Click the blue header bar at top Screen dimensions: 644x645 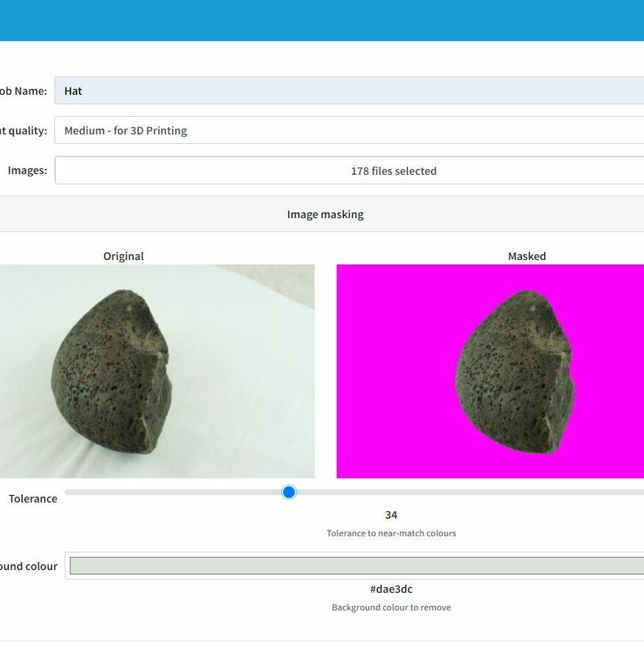point(322,20)
